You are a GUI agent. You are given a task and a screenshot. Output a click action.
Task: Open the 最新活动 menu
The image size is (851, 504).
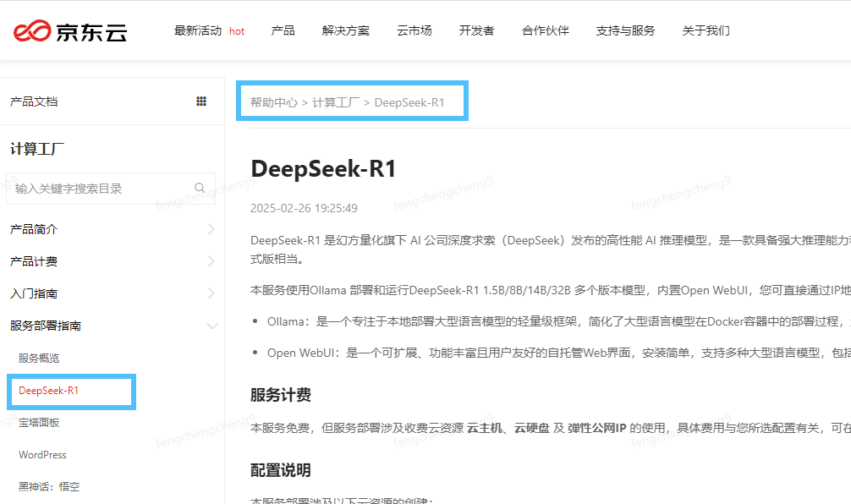(198, 31)
